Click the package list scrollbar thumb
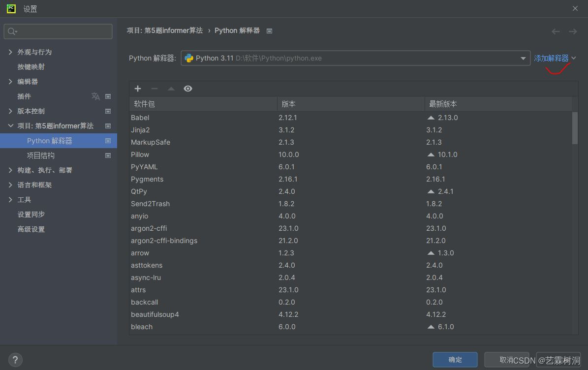This screenshot has height=370, width=588. click(575, 128)
